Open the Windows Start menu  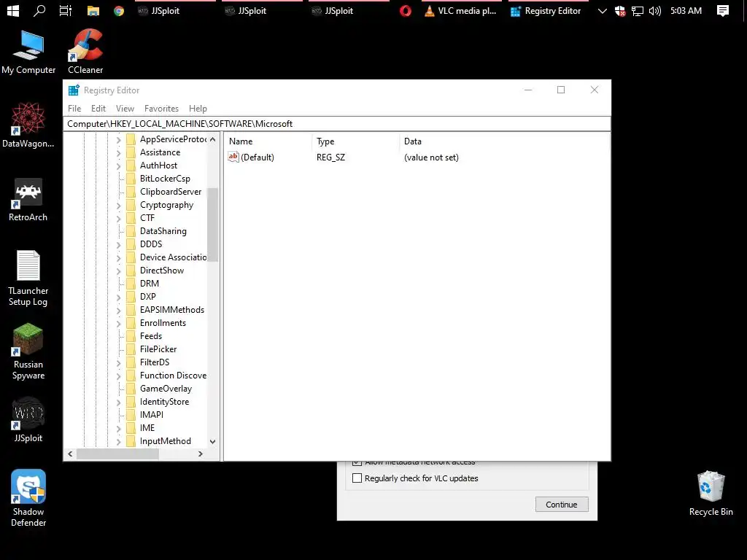pos(13,10)
